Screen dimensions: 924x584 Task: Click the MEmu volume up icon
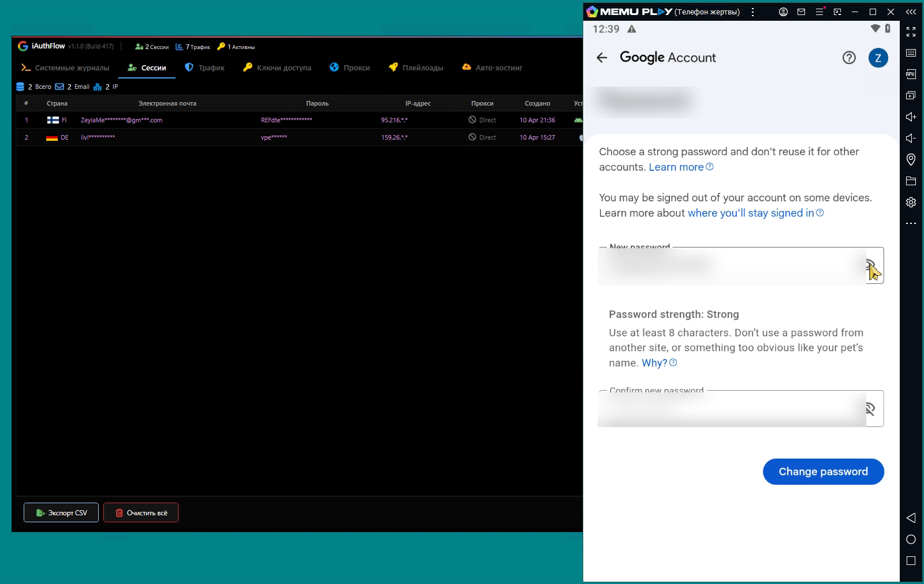coord(911,117)
